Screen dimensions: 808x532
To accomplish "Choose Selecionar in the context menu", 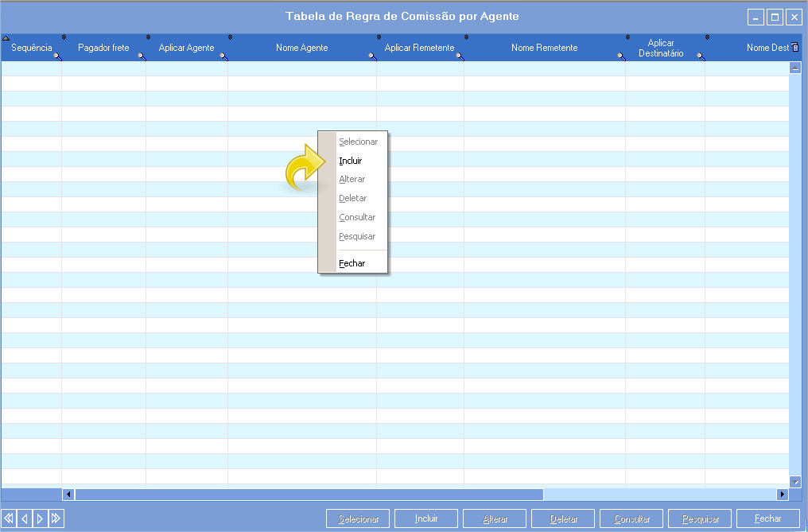I will [358, 142].
